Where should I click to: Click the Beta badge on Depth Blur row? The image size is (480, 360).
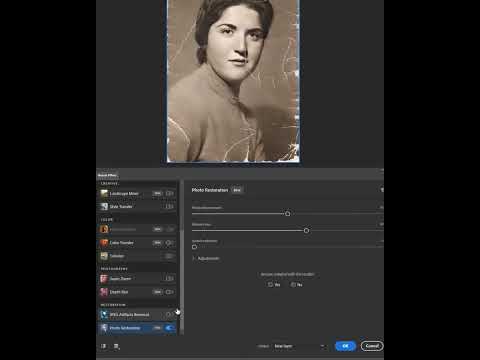coord(157,292)
